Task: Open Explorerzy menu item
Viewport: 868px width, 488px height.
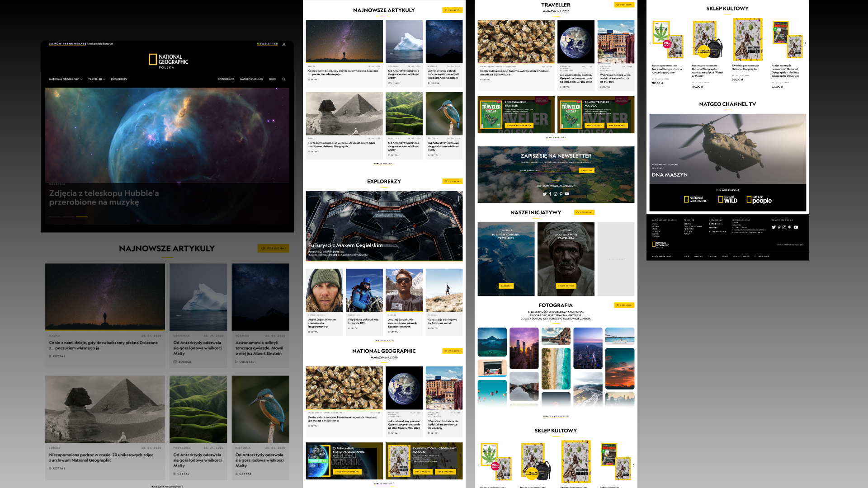Action: click(119, 79)
